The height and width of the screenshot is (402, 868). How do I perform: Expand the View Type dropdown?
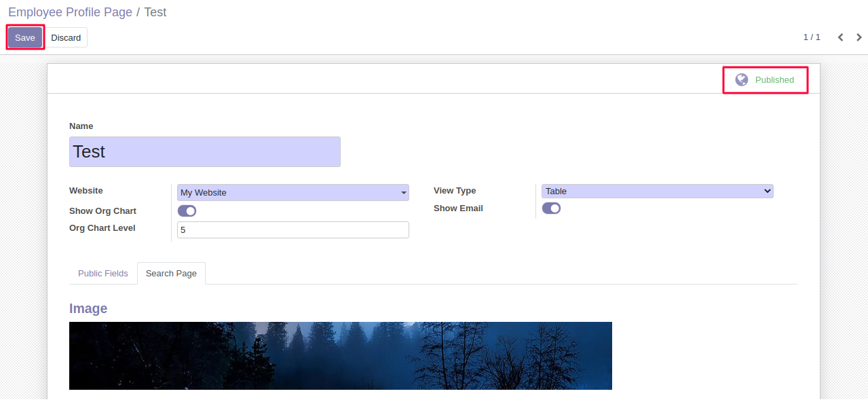(x=657, y=191)
